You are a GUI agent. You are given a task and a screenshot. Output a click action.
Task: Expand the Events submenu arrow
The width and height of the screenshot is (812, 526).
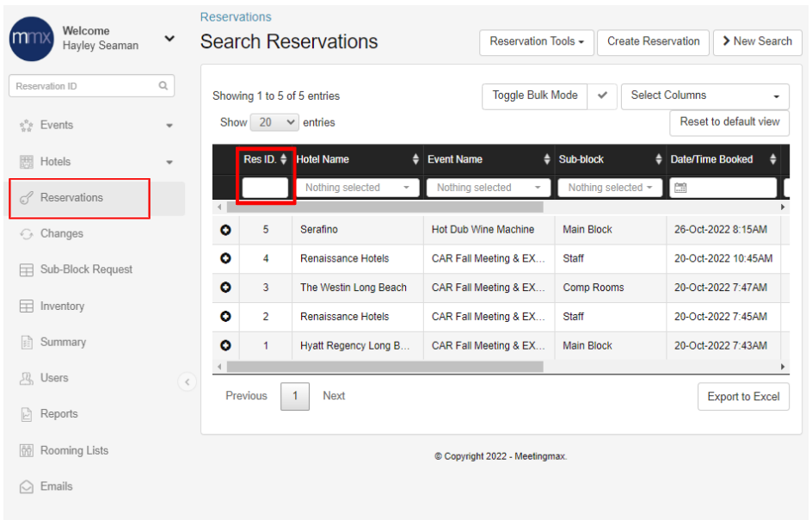coord(169,126)
